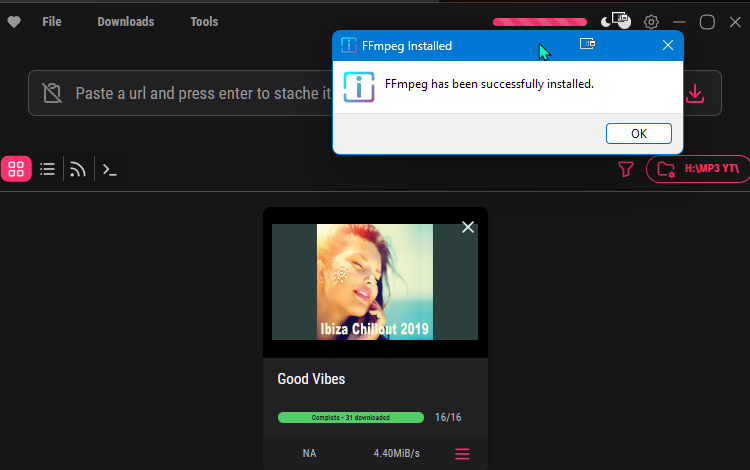Click the 16/16 item count
Screen dimensions: 750x470
(x=448, y=417)
